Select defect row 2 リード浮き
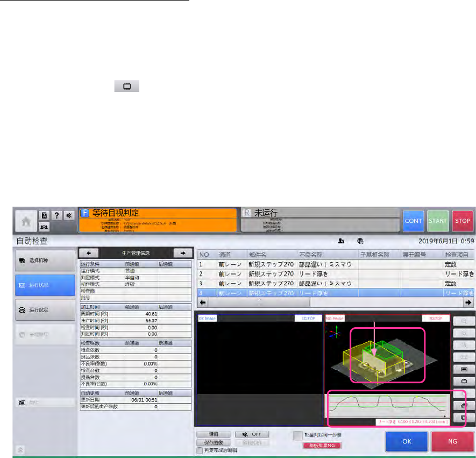476x458 pixels. point(336,274)
